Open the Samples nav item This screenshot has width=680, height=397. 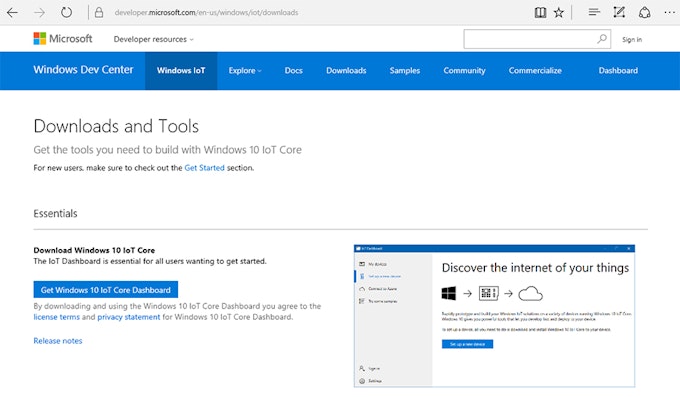click(405, 70)
